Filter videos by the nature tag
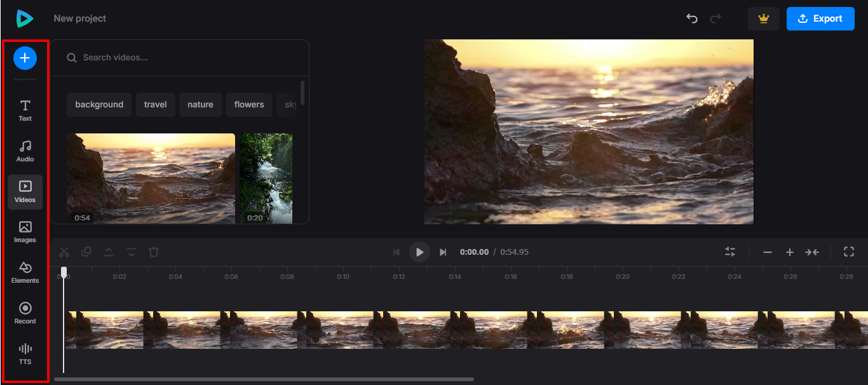Viewport: 868px width, 385px height. coord(200,104)
